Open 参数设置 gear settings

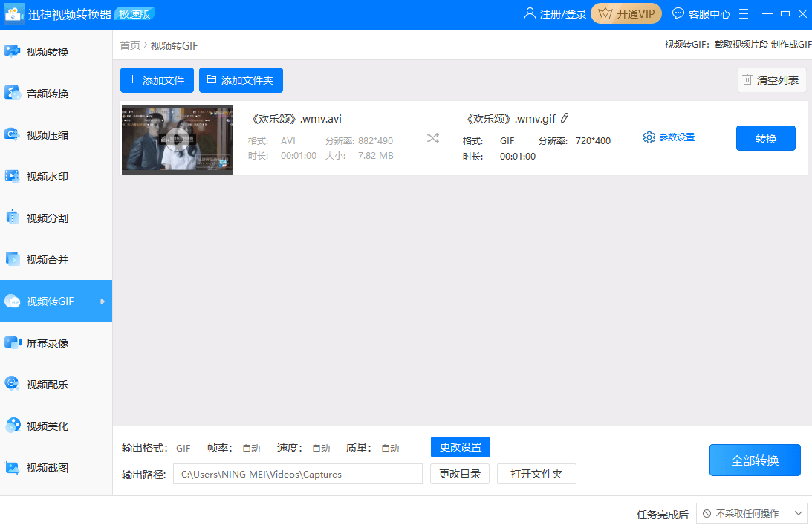coord(649,137)
